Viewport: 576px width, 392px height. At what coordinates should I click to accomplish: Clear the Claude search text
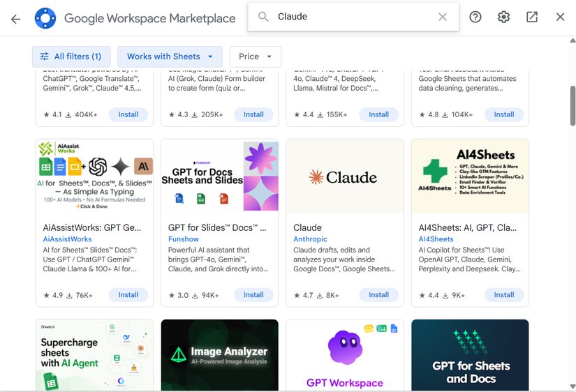click(x=443, y=17)
